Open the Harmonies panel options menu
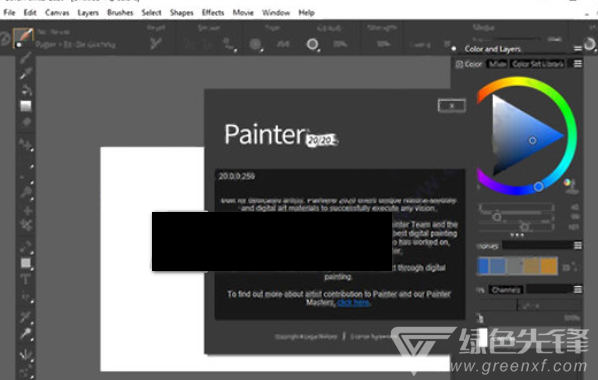Image resolution: width=598 pixels, height=380 pixels. (x=578, y=245)
